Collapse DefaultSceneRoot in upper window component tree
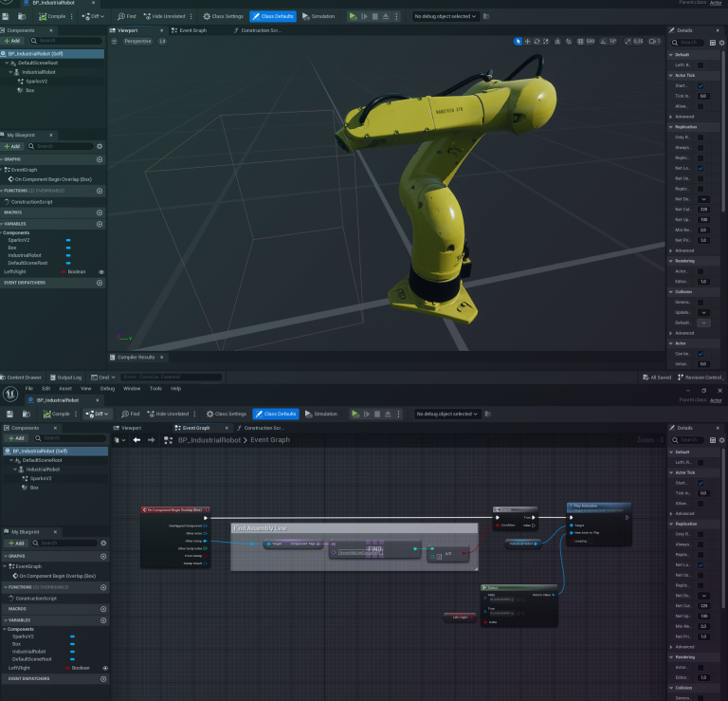Viewport: 728px width, 701px height. coord(7,63)
